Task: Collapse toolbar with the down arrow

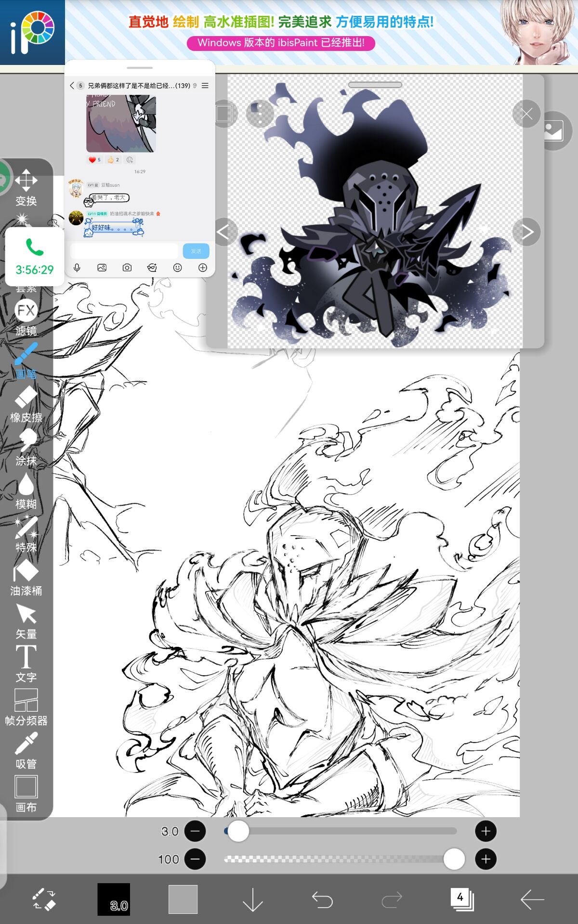Action: [x=252, y=899]
